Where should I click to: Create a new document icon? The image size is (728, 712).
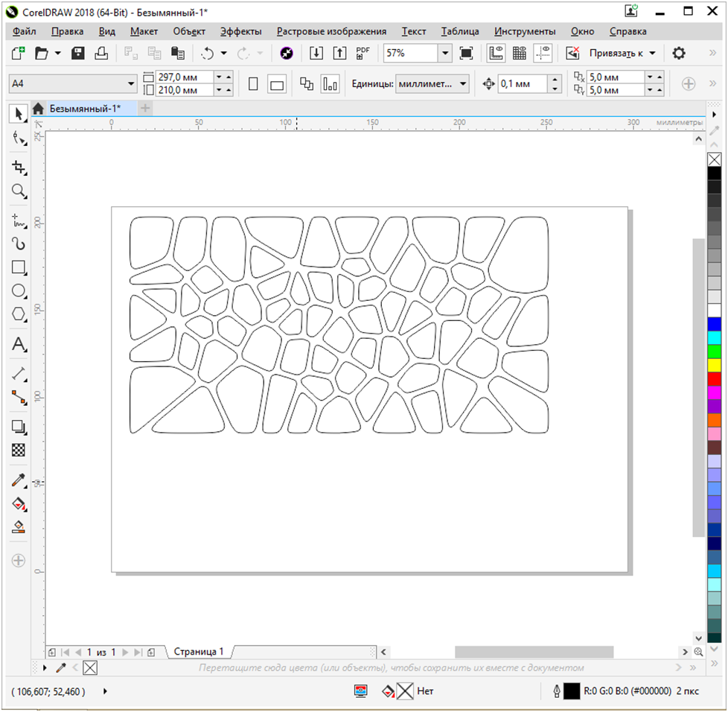[x=18, y=53]
